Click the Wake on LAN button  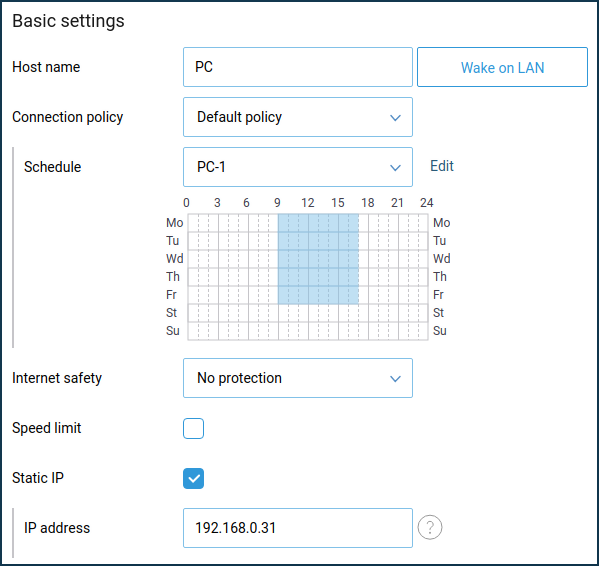pyautogui.click(x=502, y=67)
